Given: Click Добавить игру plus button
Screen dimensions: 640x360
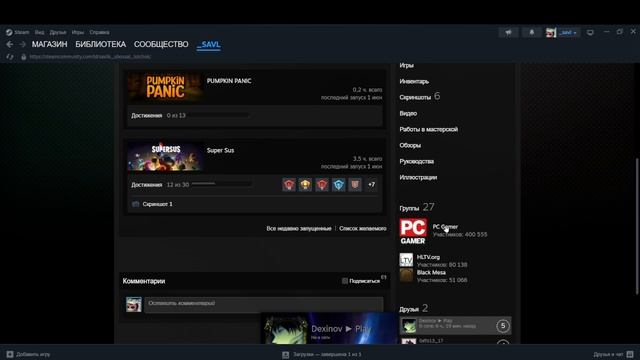Looking at the screenshot, I should coord(10,354).
